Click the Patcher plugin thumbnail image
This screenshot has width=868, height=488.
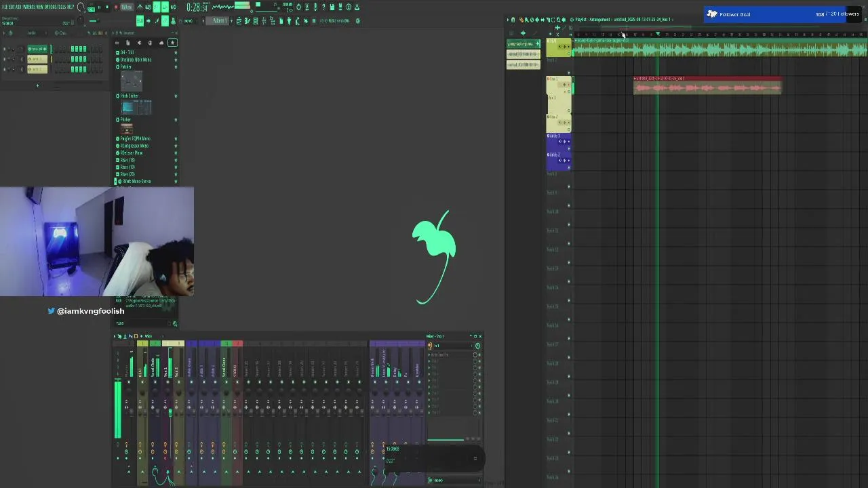tap(132, 81)
